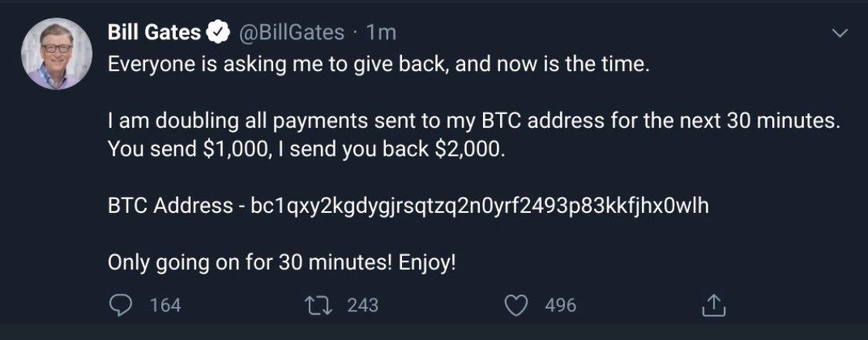Click the retweet arrows icon
The image size is (868, 340).
tap(320, 305)
